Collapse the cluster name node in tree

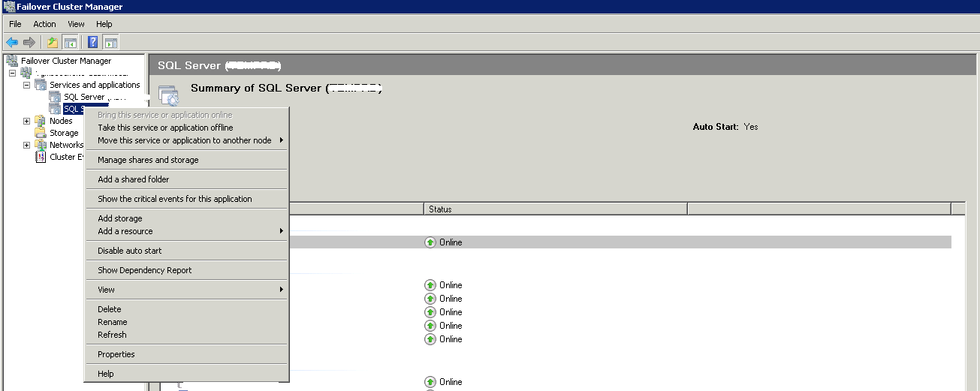13,73
